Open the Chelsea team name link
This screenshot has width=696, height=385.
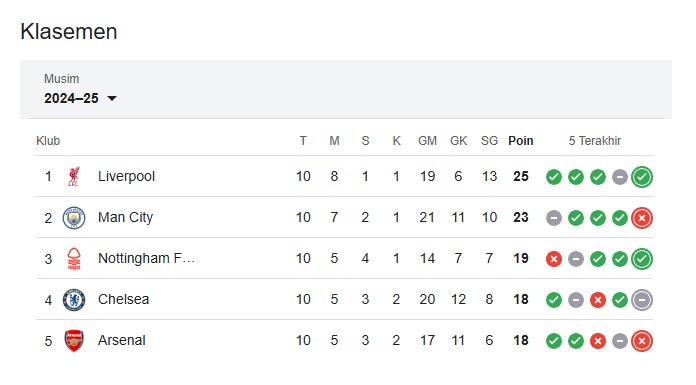(x=123, y=299)
